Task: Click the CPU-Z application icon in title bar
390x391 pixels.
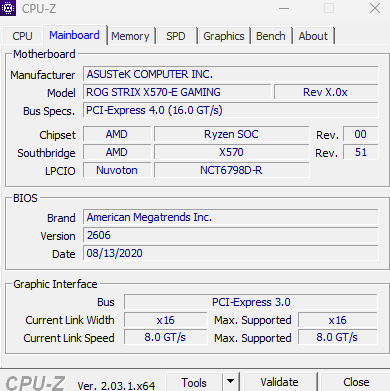Action: 8,8
